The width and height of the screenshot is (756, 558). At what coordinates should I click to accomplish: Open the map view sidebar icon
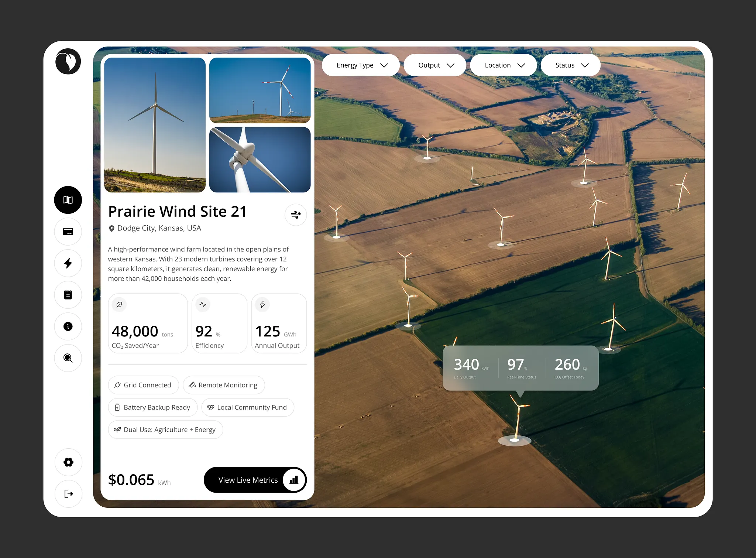click(68, 200)
